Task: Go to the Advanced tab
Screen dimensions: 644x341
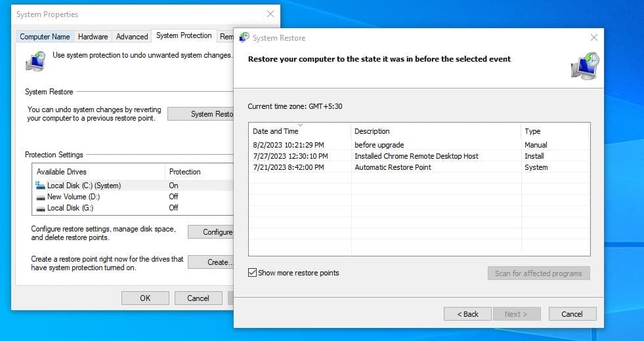Action: [132, 37]
